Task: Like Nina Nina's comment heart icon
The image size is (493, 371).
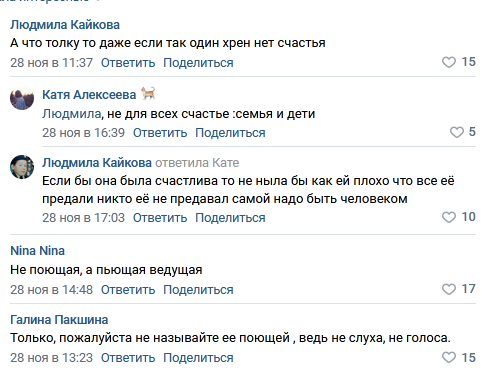Action: click(448, 289)
